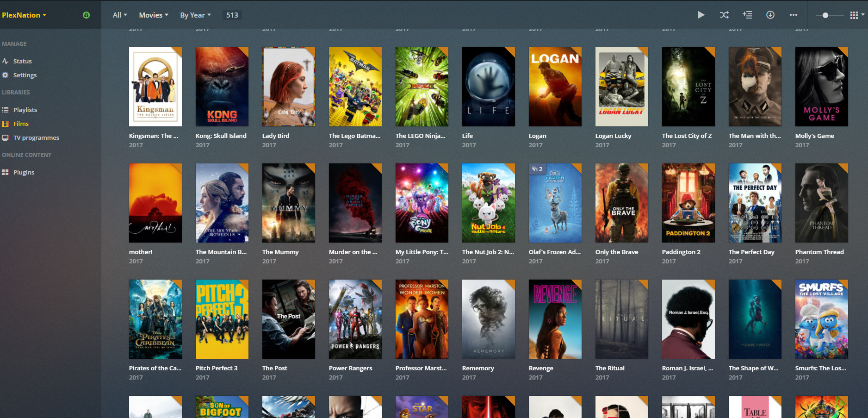Open The Lego Batman Movie poster
This screenshot has width=868, height=418.
(355, 87)
